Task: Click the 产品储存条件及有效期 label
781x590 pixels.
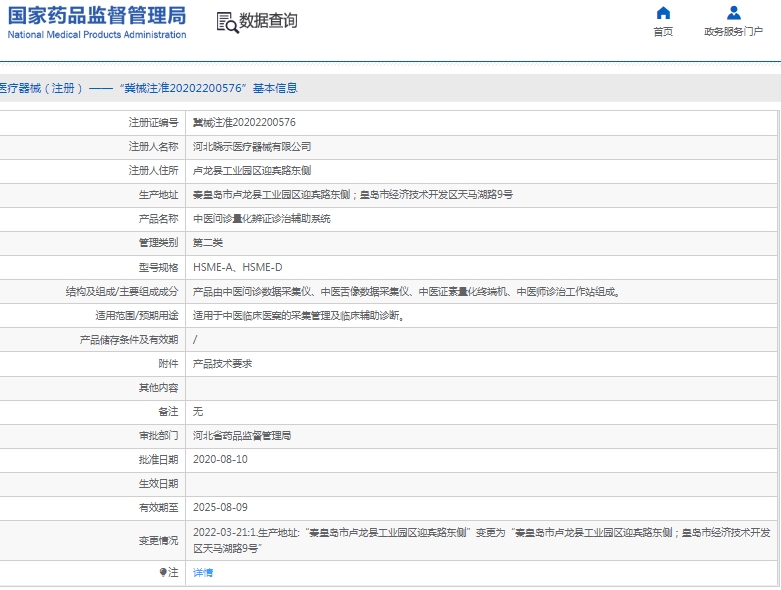Action: 129,340
